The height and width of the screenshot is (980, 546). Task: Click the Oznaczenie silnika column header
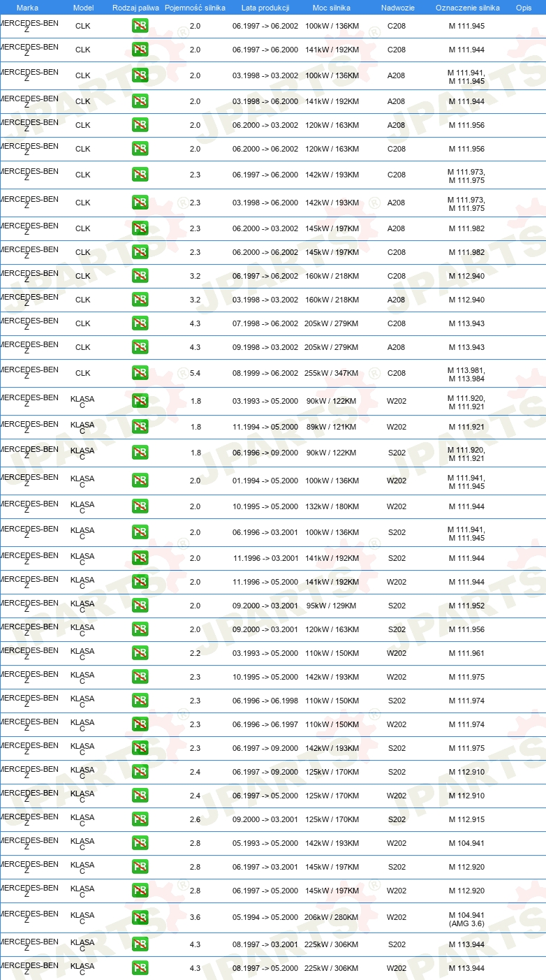(x=467, y=8)
